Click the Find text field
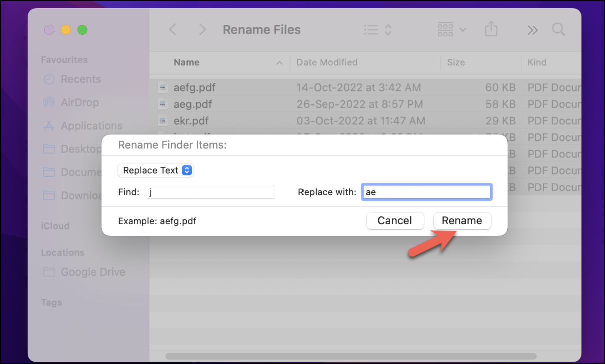The width and height of the screenshot is (605, 364). pos(210,192)
